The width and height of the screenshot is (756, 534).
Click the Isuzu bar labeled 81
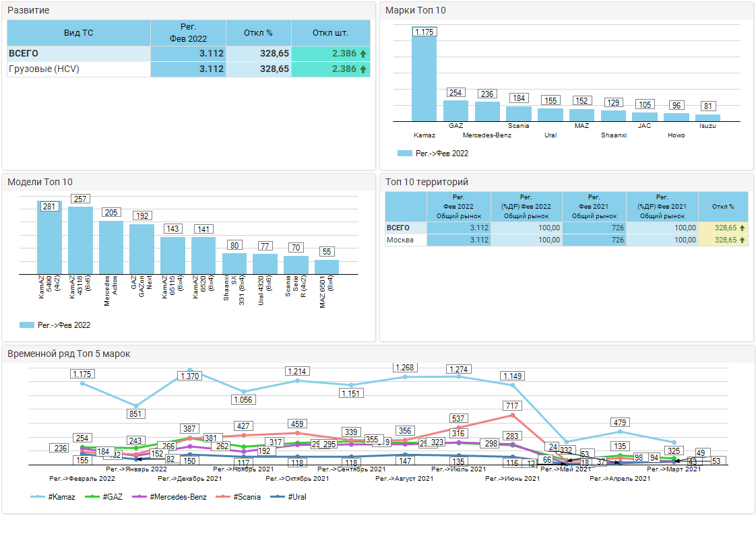coord(707,118)
